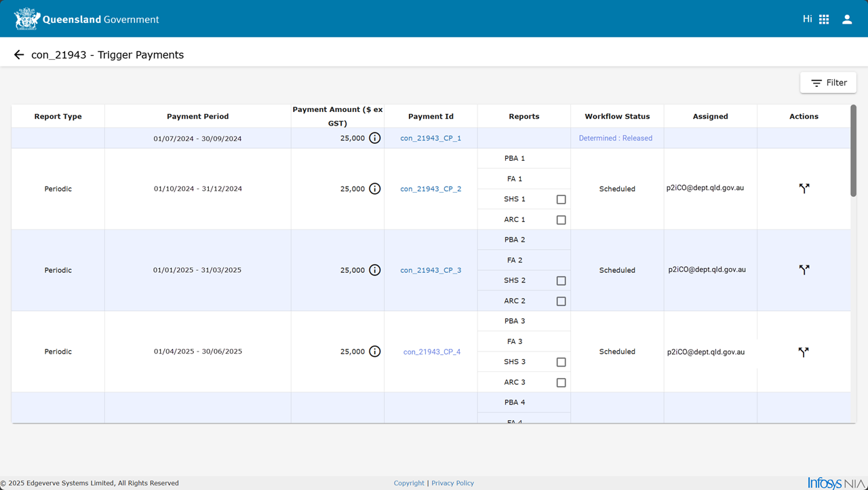Open the user profile icon
The image size is (868, 490).
pyautogui.click(x=847, y=19)
